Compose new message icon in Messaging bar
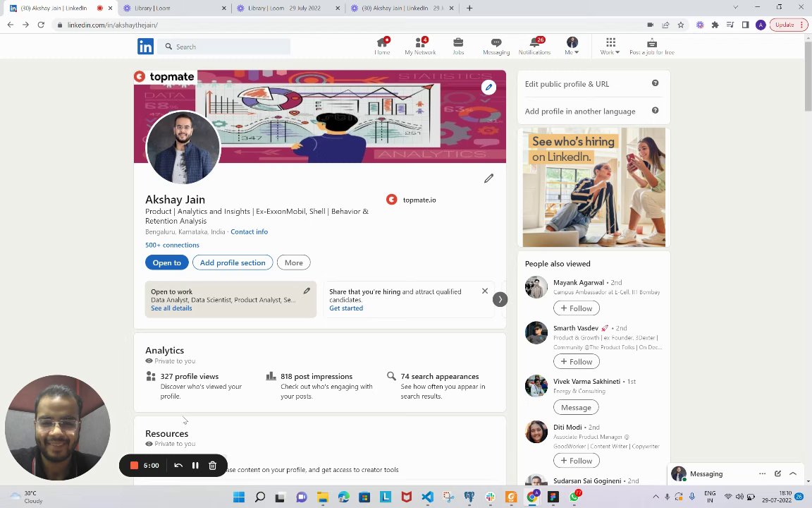812x508 pixels. coord(777,473)
